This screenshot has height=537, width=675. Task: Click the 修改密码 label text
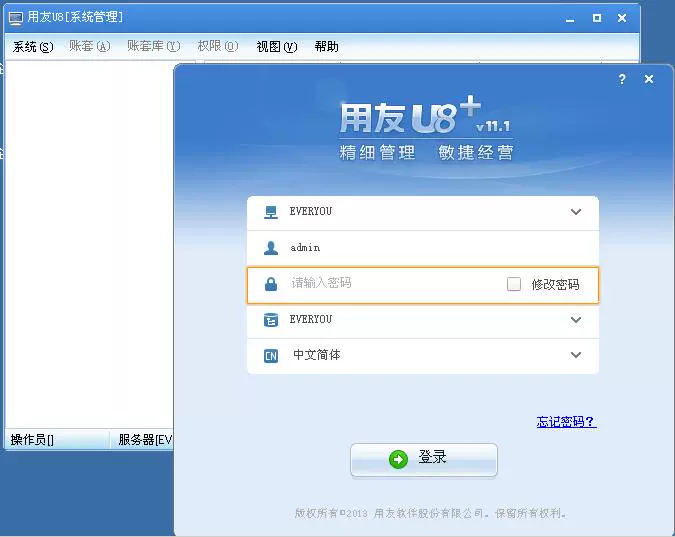tap(555, 284)
